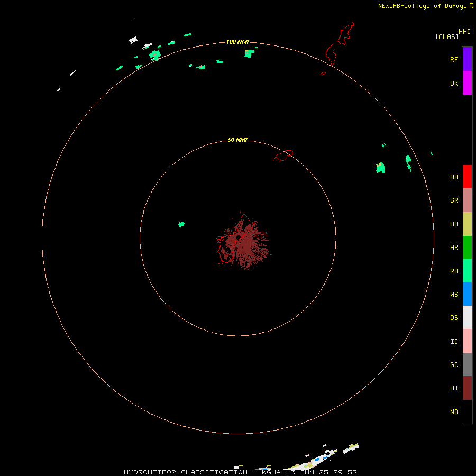The width and height of the screenshot is (476, 476).
Task: Click the BD legend label
Action: (x=454, y=224)
